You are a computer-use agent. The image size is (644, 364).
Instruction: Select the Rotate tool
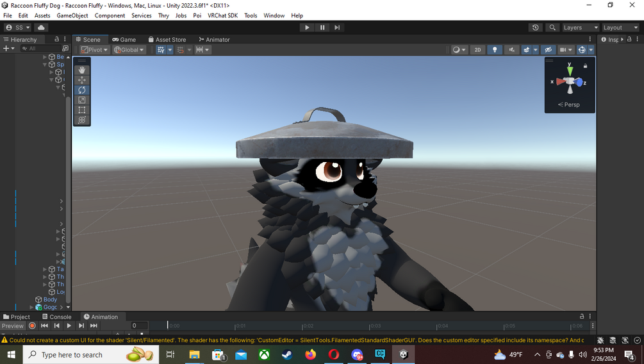[x=82, y=90]
